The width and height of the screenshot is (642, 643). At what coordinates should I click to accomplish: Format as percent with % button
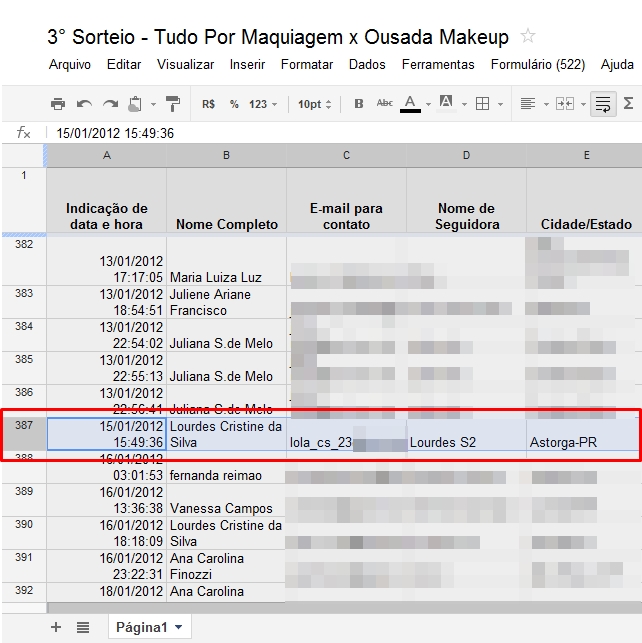click(234, 104)
